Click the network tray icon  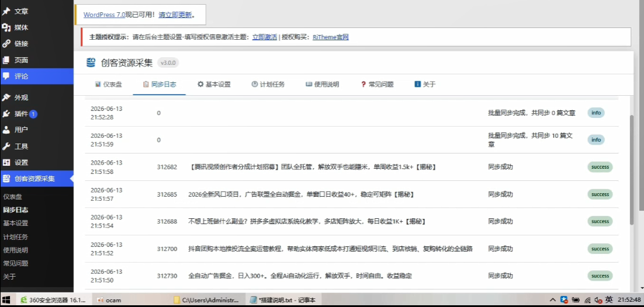[588, 300]
